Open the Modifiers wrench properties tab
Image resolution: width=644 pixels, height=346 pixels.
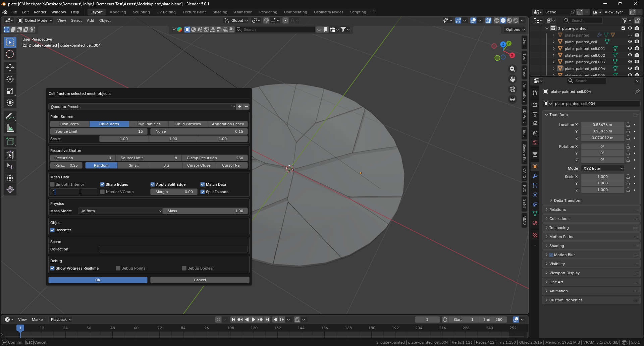[x=535, y=176]
